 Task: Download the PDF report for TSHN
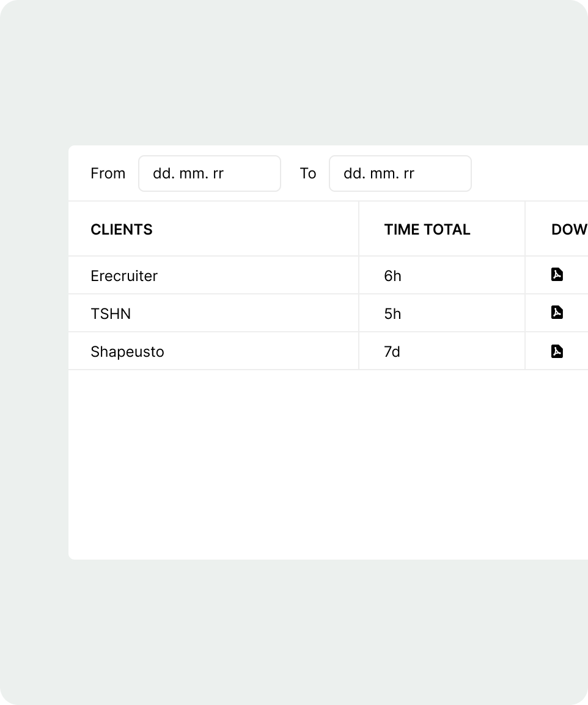(x=557, y=313)
